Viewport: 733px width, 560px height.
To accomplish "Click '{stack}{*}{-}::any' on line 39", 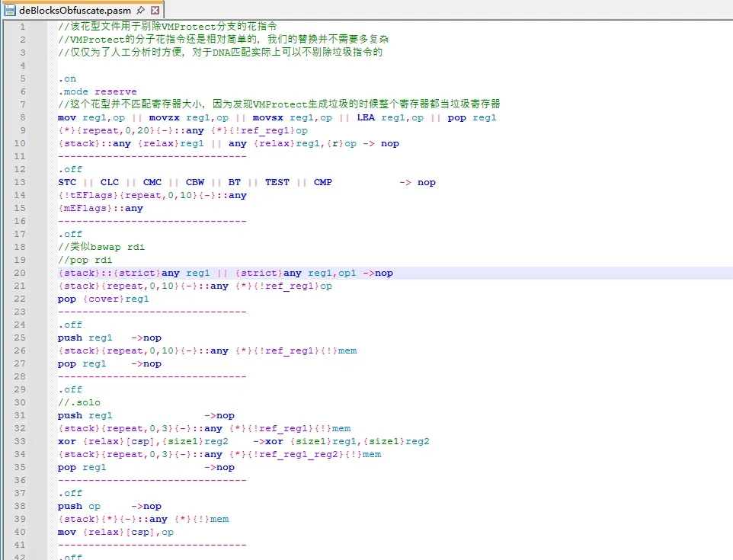I will coord(113,520).
